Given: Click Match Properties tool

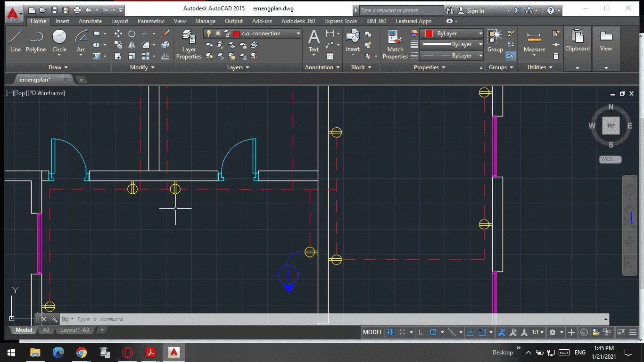Looking at the screenshot, I should point(395,44).
